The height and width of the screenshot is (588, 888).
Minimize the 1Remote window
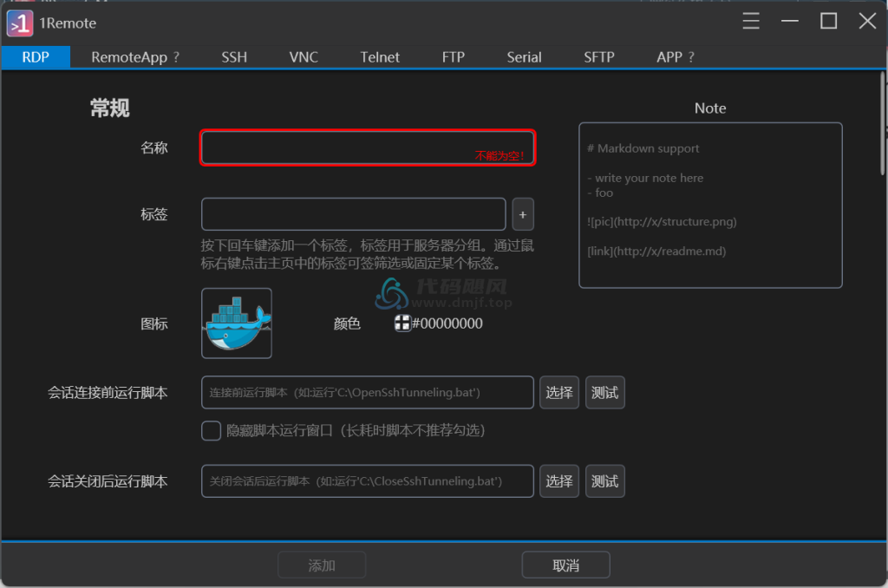tap(789, 21)
